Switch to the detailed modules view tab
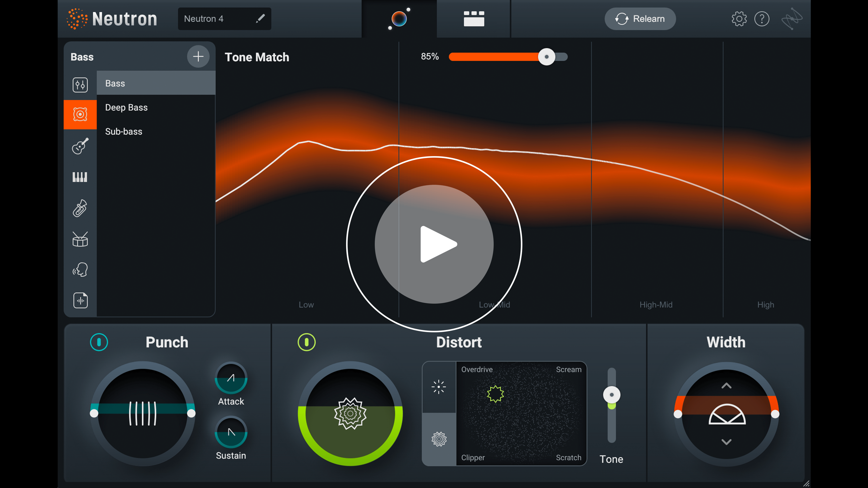The image size is (868, 488). point(474,19)
